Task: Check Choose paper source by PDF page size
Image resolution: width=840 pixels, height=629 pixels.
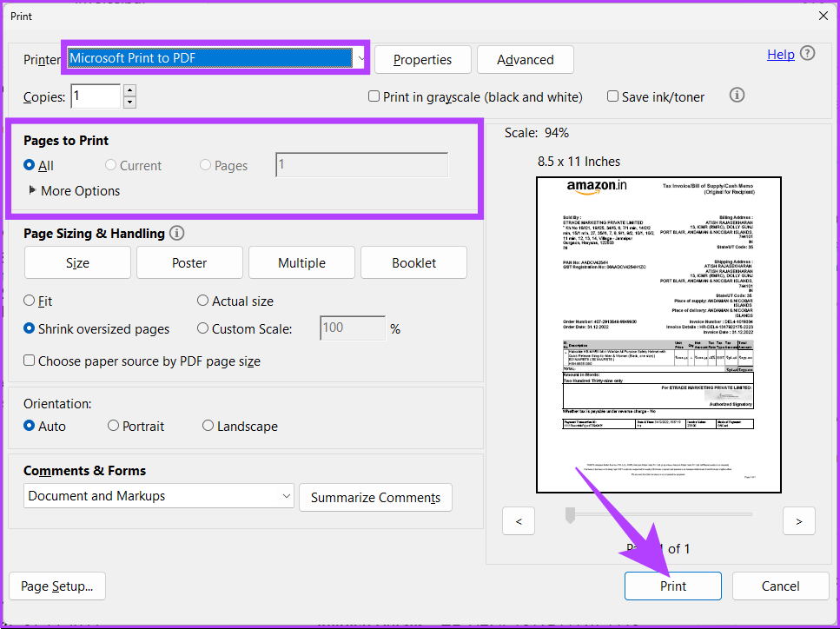Action: tap(29, 361)
